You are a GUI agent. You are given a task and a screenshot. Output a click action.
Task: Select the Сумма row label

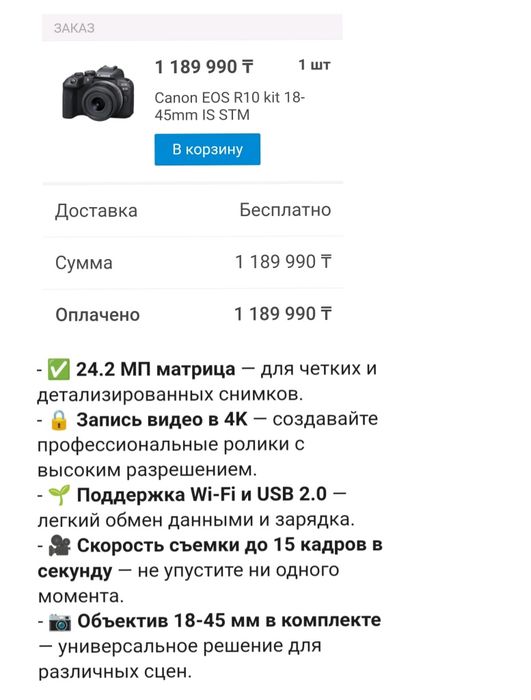[84, 263]
